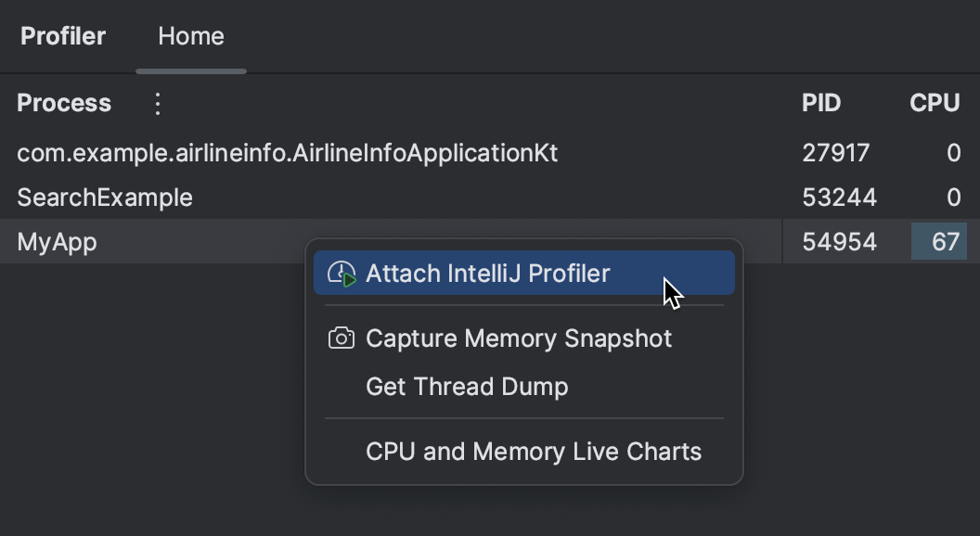Select Get Thread Dump

[466, 387]
